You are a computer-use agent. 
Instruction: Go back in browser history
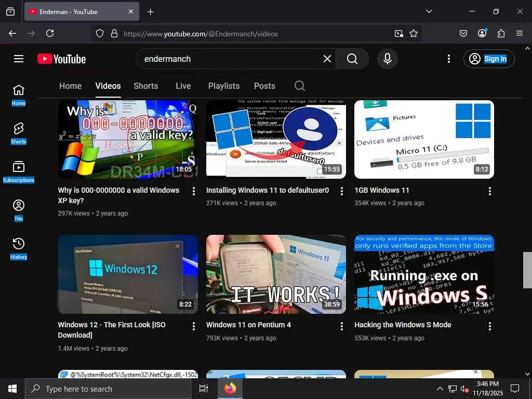click(12, 33)
